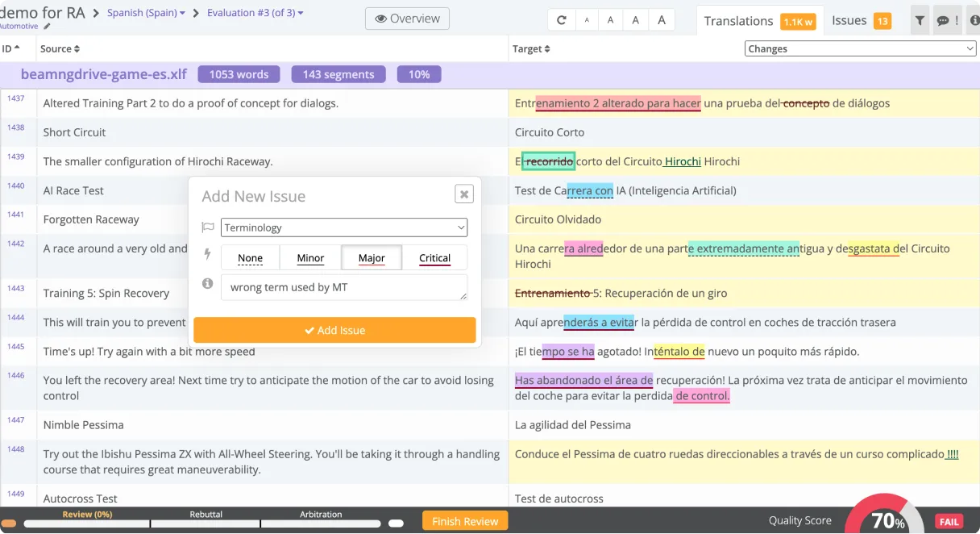This screenshot has height=534, width=980.
Task: Click the 1.1K w badge on Translations
Action: coord(799,22)
